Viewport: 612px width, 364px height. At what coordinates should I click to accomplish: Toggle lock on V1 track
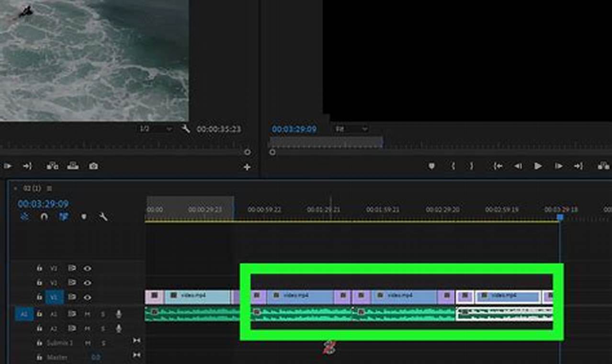40,297
